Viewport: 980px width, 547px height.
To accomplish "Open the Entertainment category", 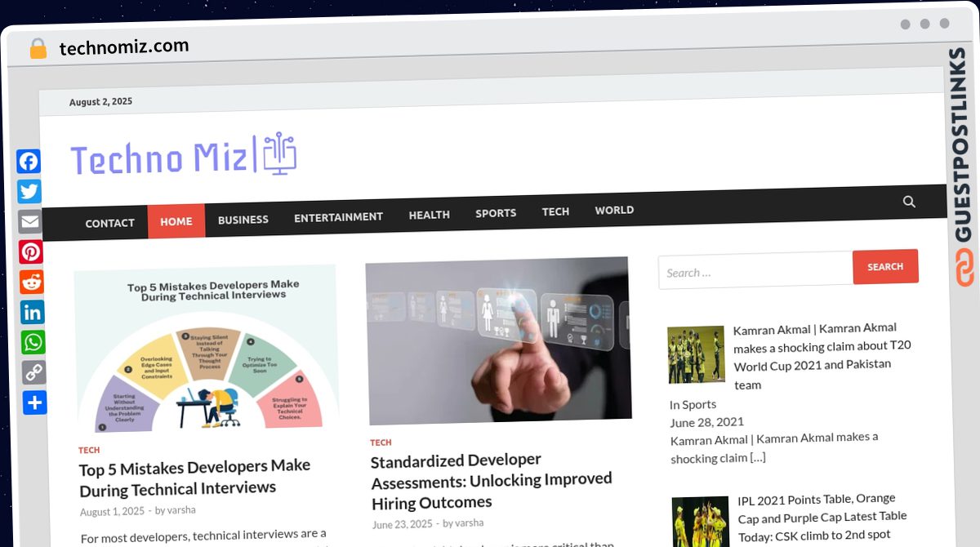I will [x=338, y=217].
